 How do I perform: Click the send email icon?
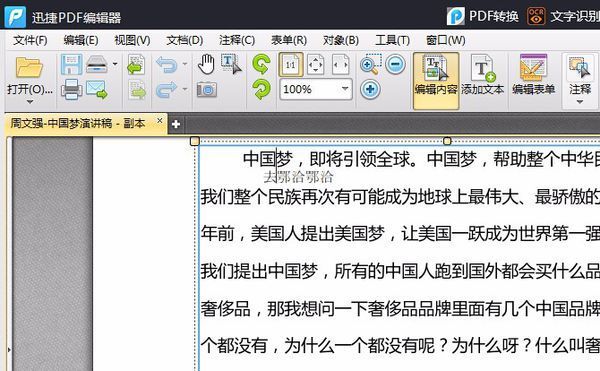point(96,89)
